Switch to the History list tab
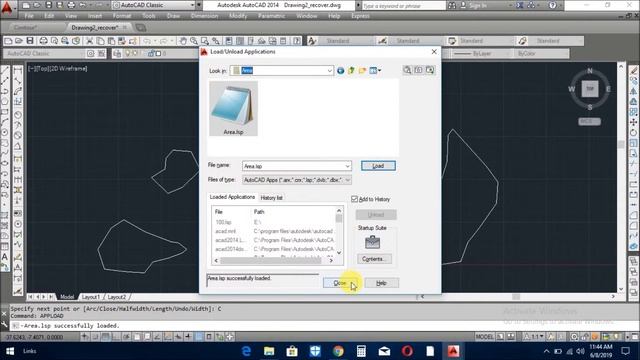This screenshot has height=360, width=640. coord(271,198)
